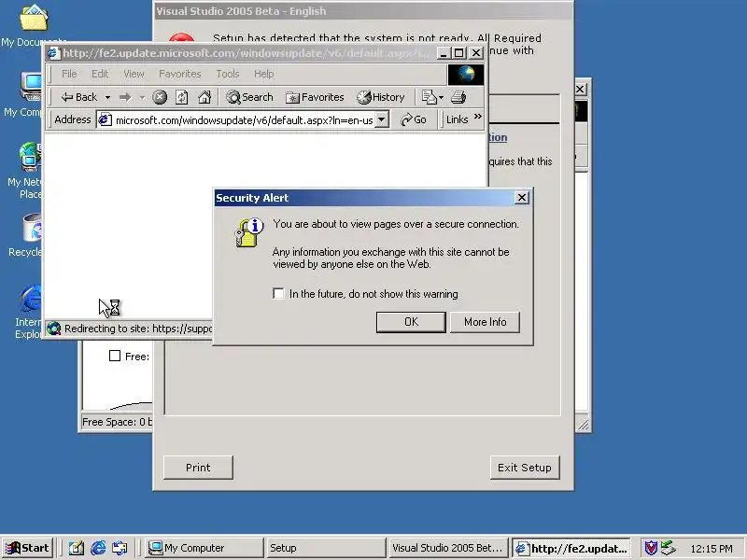Click the Refresh page icon

tap(181, 97)
